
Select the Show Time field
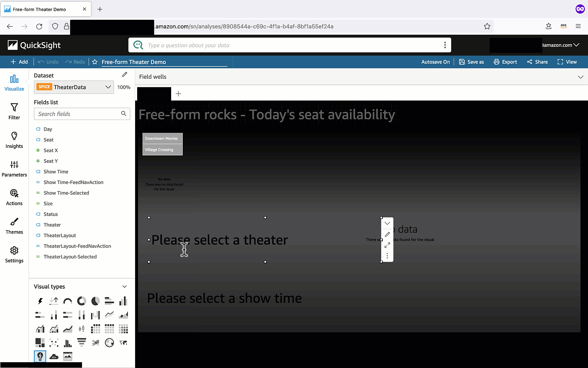(x=56, y=172)
